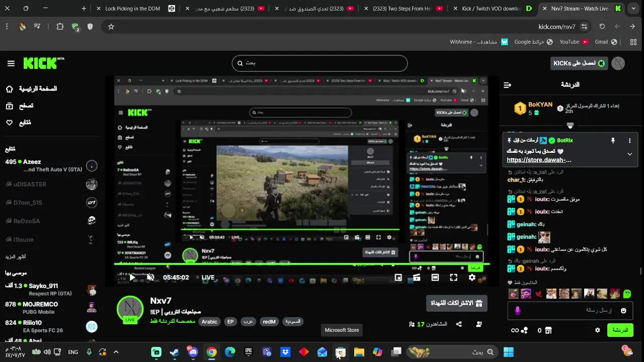This screenshot has height=362, width=644.
Task: Open Azeez channel in following list
Action: coord(50,165)
